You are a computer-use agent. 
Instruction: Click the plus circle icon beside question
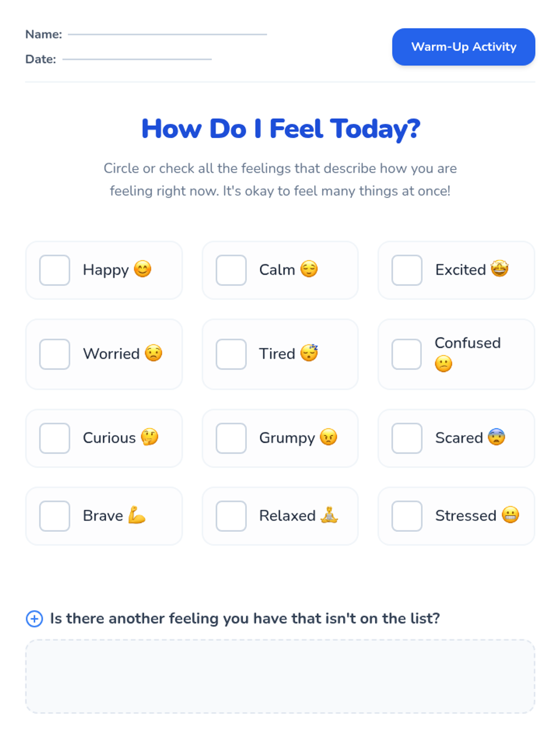tap(34, 619)
